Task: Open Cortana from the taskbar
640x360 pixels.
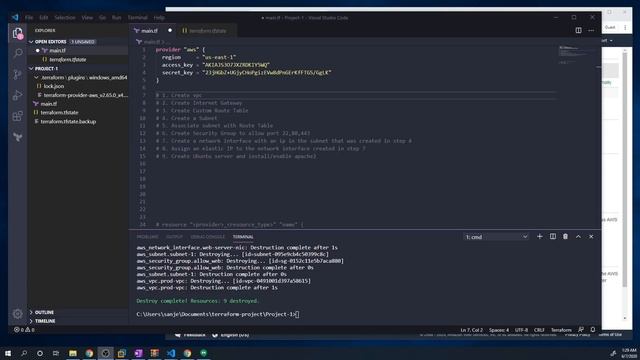Action: coord(40,353)
